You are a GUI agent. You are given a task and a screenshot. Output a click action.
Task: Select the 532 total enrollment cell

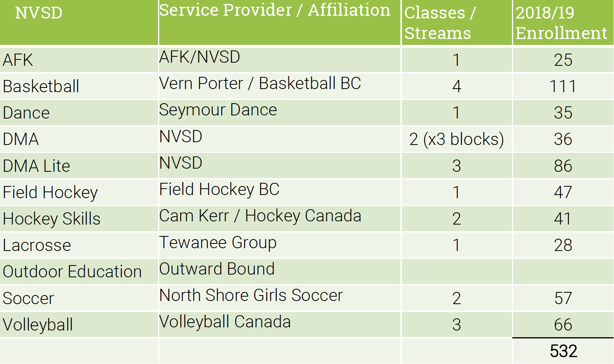[563, 351]
